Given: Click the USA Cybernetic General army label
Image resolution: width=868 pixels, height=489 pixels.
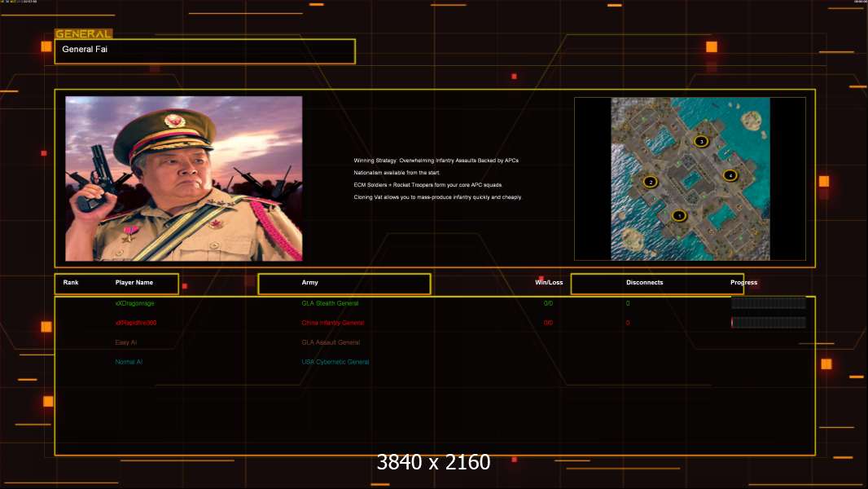Looking at the screenshot, I should point(335,362).
